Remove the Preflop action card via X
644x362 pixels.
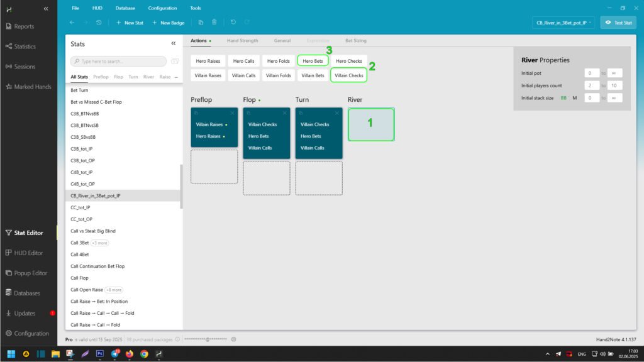[x=233, y=112]
